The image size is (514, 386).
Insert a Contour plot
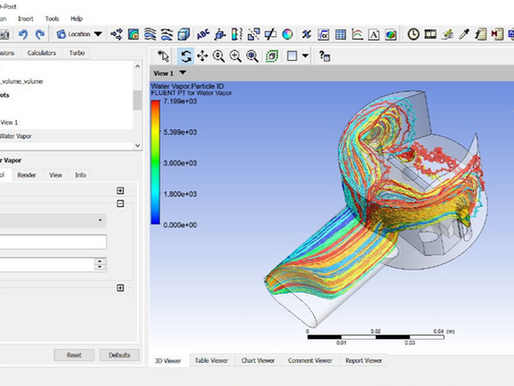pyautogui.click(x=133, y=34)
